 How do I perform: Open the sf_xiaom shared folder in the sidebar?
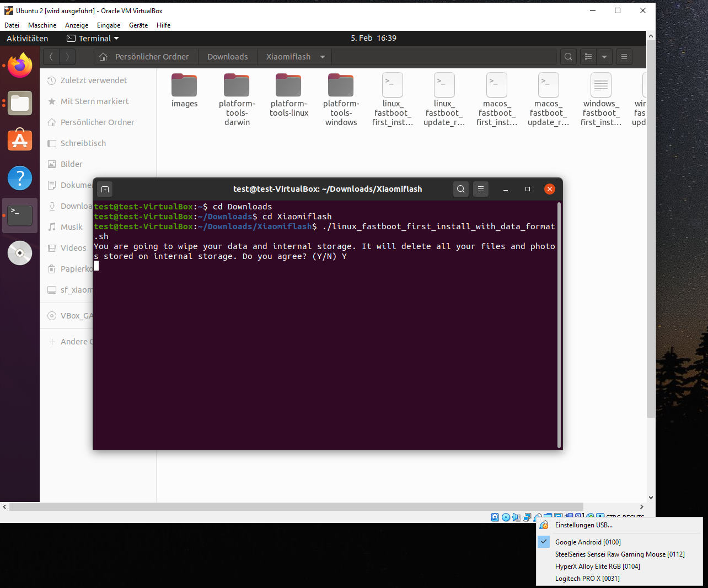(x=67, y=290)
